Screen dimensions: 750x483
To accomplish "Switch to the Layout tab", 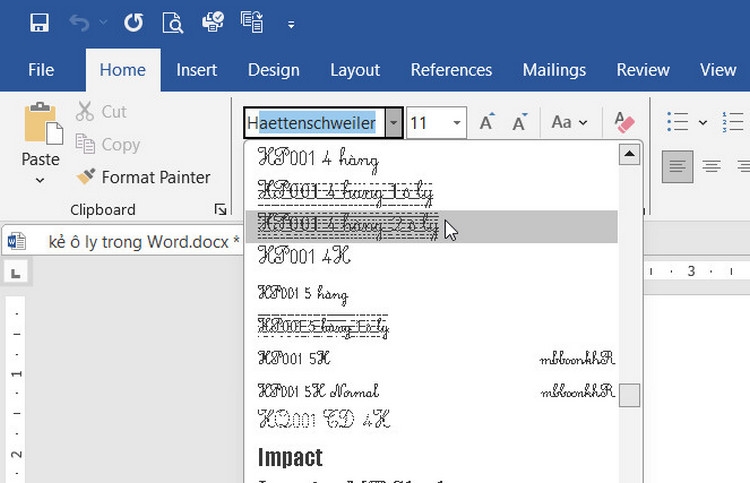I will click(x=355, y=70).
